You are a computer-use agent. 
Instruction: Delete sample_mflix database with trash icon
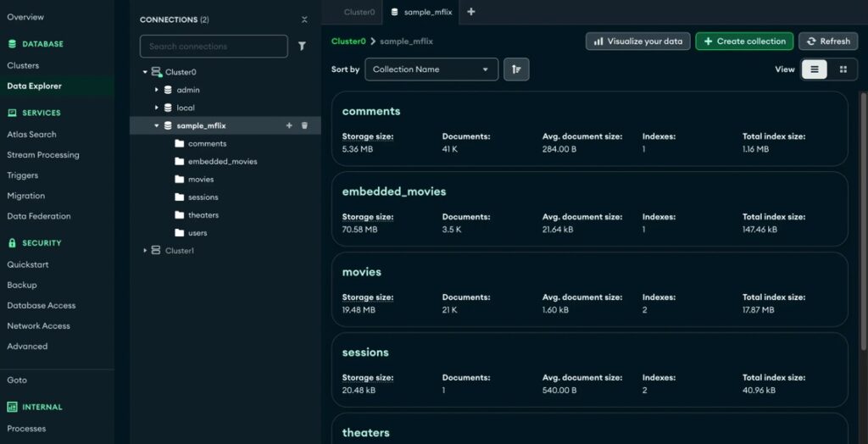(304, 125)
